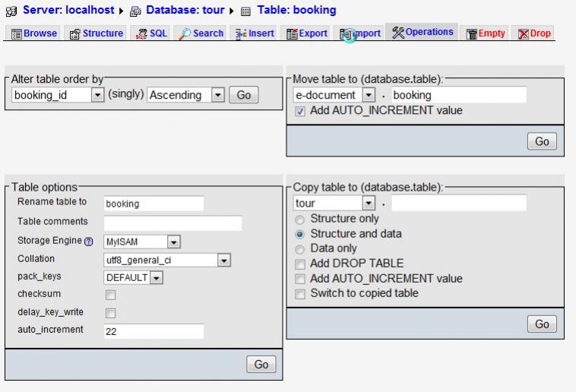Click the Search magnifier icon
The image size is (576, 392).
point(184,34)
